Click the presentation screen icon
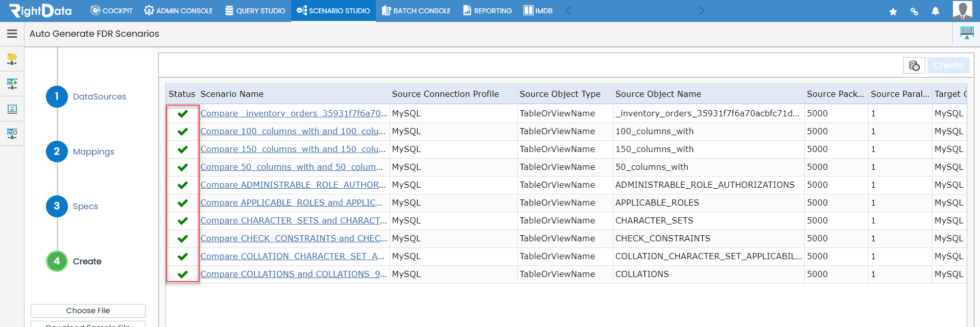Image resolution: width=980 pixels, height=327 pixels. click(967, 33)
